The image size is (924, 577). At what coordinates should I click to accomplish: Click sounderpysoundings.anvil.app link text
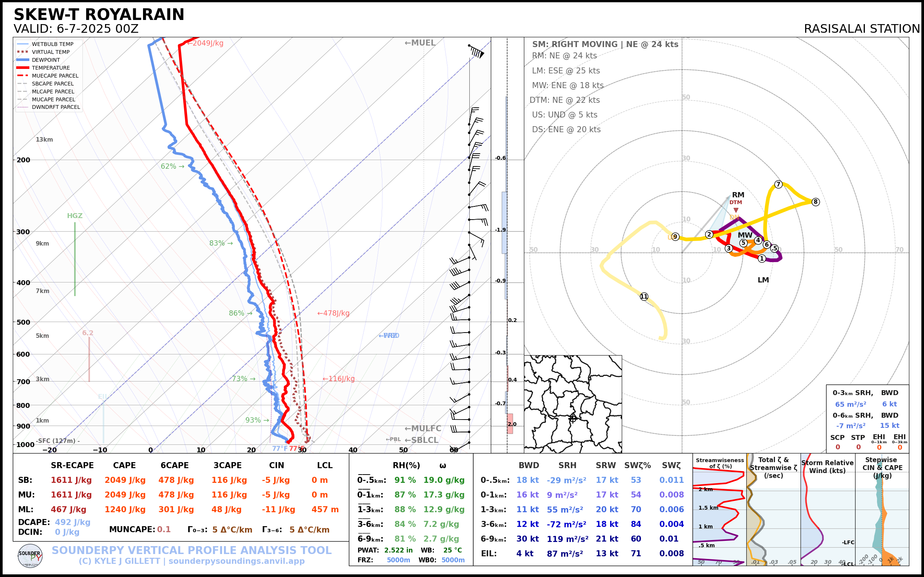pos(236,561)
